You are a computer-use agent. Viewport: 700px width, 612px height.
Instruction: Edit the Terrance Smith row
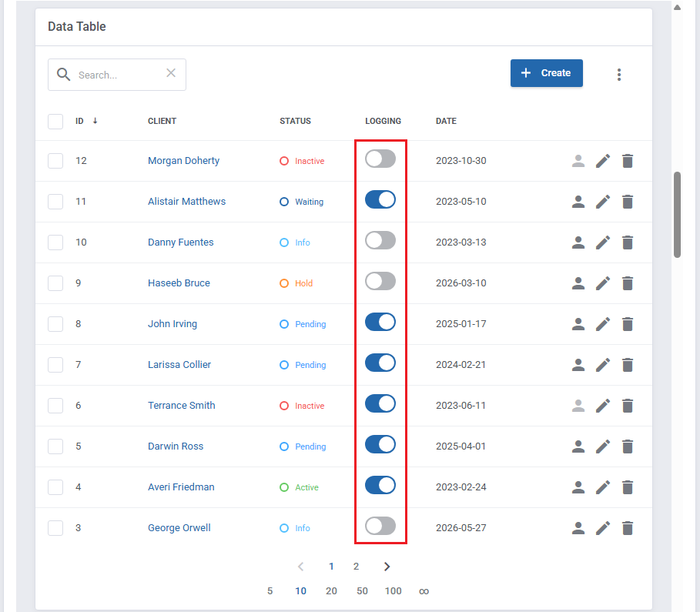tap(603, 406)
